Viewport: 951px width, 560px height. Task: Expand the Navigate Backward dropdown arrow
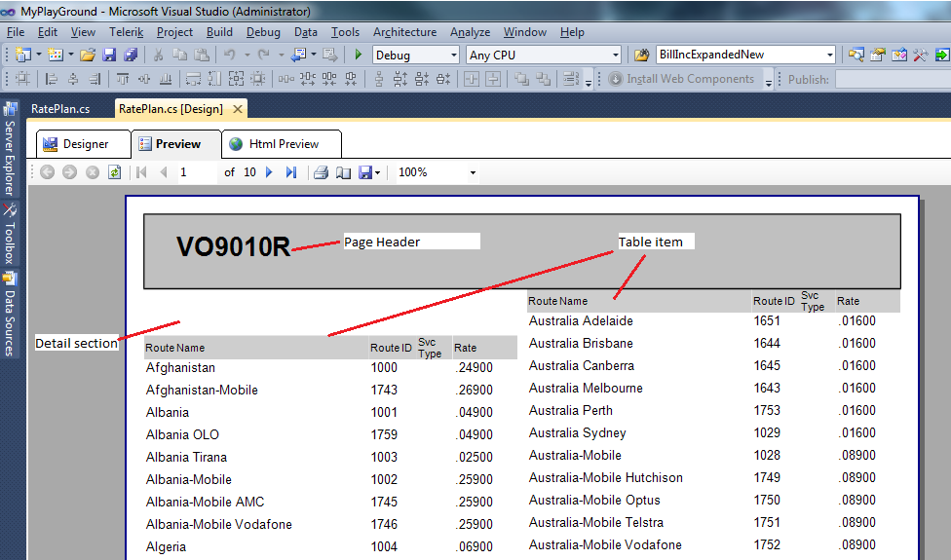pyautogui.click(x=314, y=55)
